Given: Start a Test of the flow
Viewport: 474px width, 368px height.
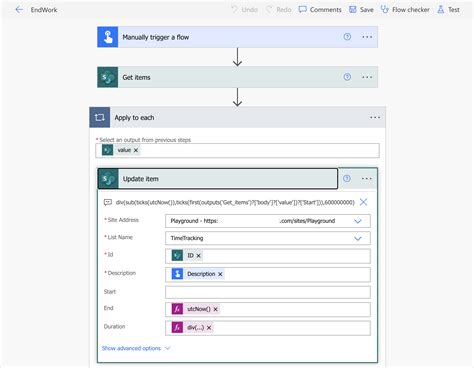Looking at the screenshot, I should click(449, 10).
